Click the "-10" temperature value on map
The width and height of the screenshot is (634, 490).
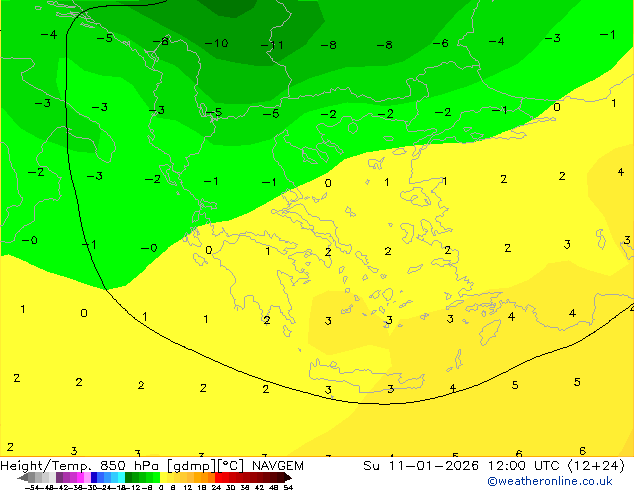click(x=216, y=43)
